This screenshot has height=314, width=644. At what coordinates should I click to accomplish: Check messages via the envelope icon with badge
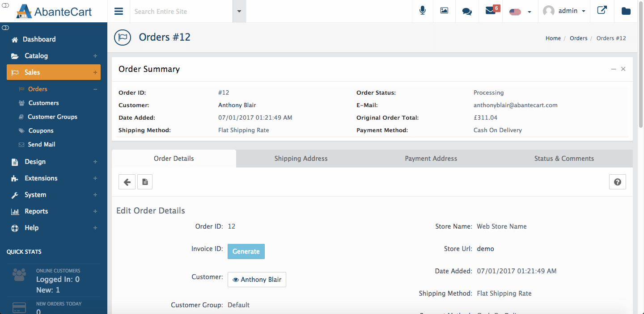pos(490,11)
